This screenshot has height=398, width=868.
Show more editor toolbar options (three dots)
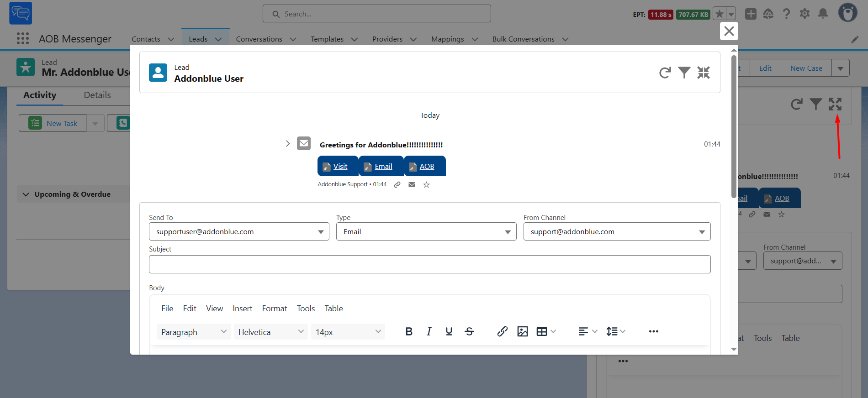tap(654, 331)
